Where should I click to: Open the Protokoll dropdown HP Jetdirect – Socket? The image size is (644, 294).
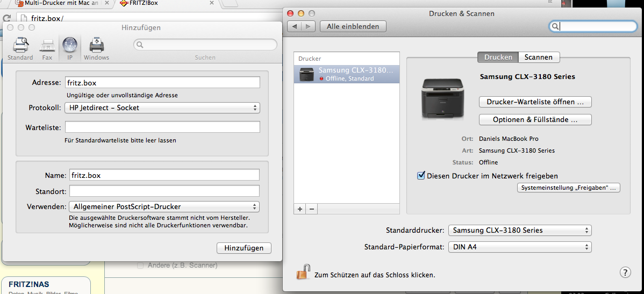pyautogui.click(x=162, y=108)
